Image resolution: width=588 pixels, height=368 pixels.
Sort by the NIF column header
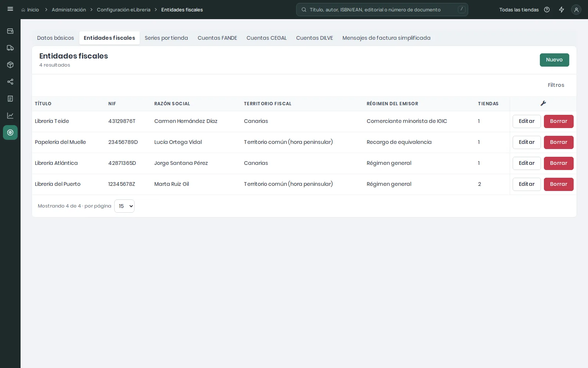point(112,104)
